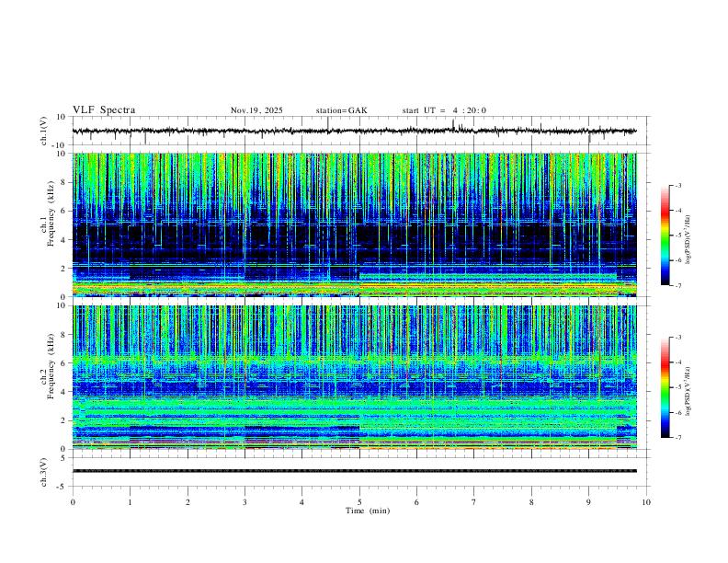Click time axis tick label "7"

tap(474, 502)
